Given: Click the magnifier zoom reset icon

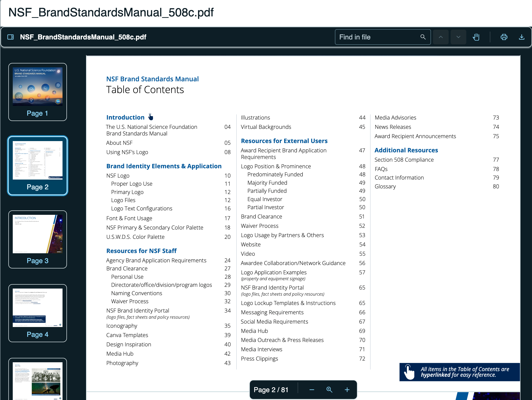Looking at the screenshot, I should [x=329, y=390].
